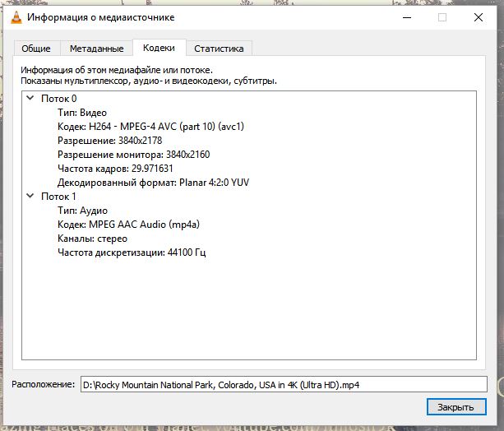This screenshot has width=504, height=431.
Task: Collapse the Поток 1 tree node
Action: tap(30, 197)
